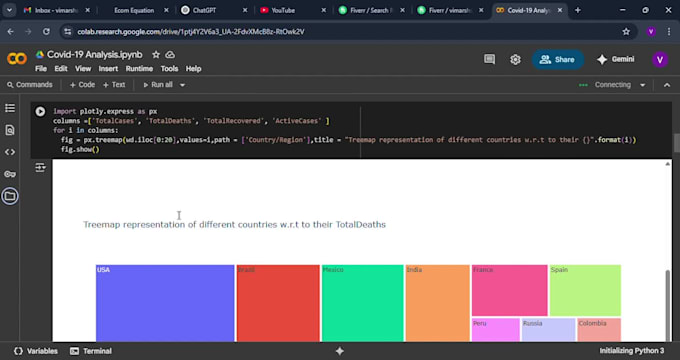Star the Covid-19 Analysis notebook
This screenshot has height=360, width=680.
pyautogui.click(x=156, y=55)
